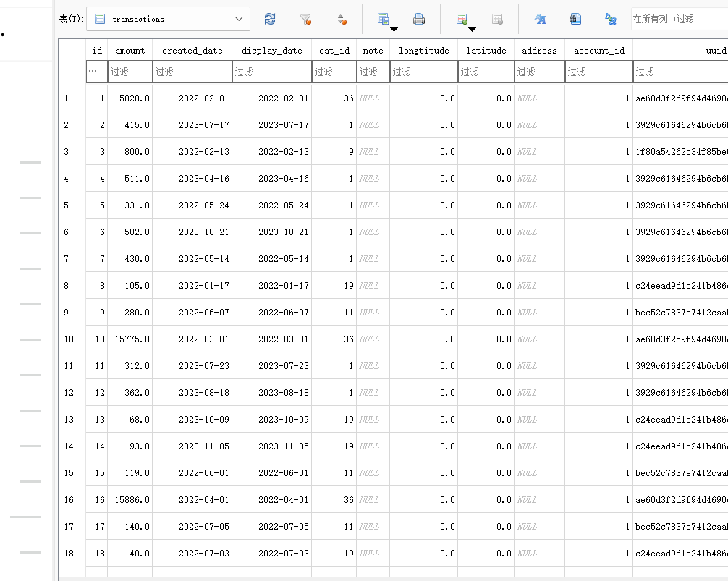Focus the filter-in-all-columns search box
Viewport: 728px width, 581px height.
tap(680, 19)
